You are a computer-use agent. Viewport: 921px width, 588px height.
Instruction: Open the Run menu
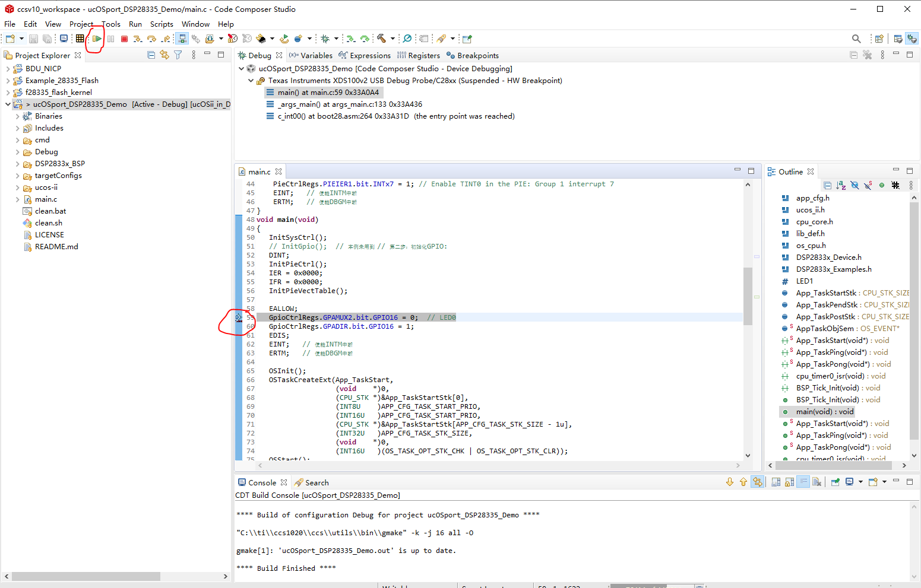pos(135,24)
